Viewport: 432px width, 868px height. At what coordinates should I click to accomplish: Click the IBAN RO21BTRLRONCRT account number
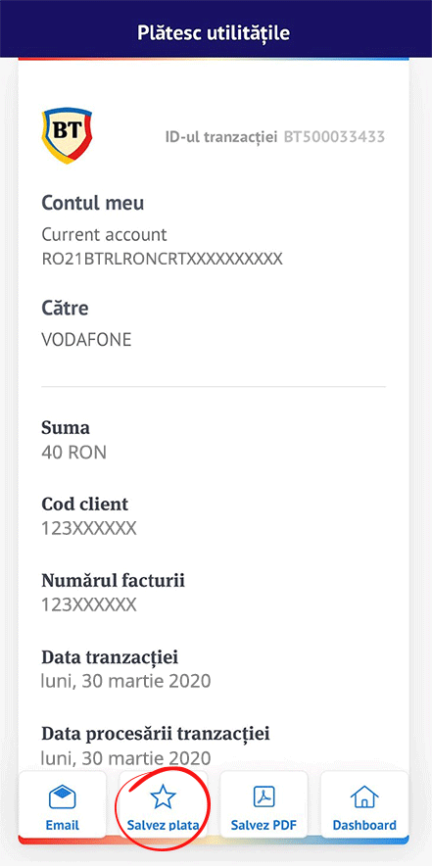click(x=163, y=259)
